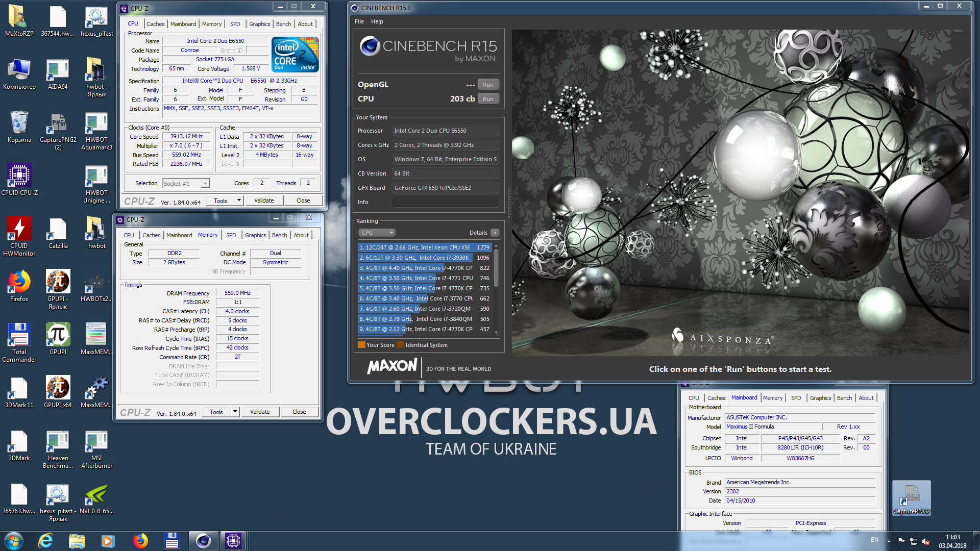Screen dimensions: 980x551
Task: Open the Корзина recycle bin icon
Action: pos(19,127)
